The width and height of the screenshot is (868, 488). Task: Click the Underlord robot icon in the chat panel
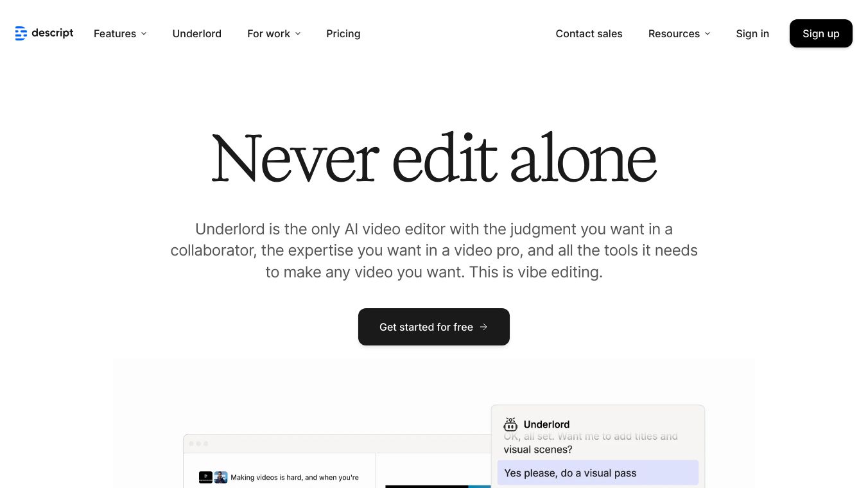510,424
